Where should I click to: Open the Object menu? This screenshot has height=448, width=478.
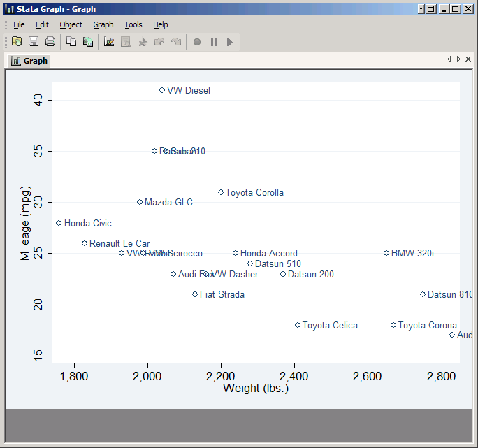click(71, 24)
